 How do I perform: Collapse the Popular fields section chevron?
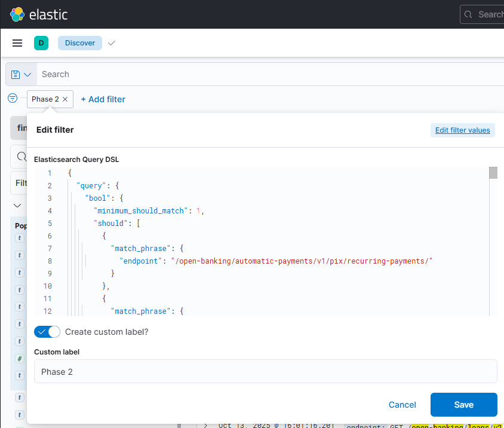17,205
